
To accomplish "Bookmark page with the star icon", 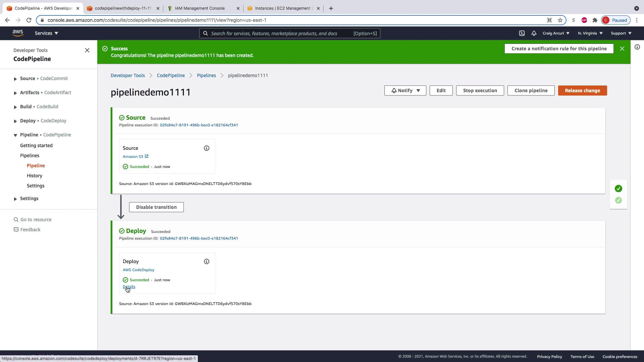I will (x=560, y=20).
